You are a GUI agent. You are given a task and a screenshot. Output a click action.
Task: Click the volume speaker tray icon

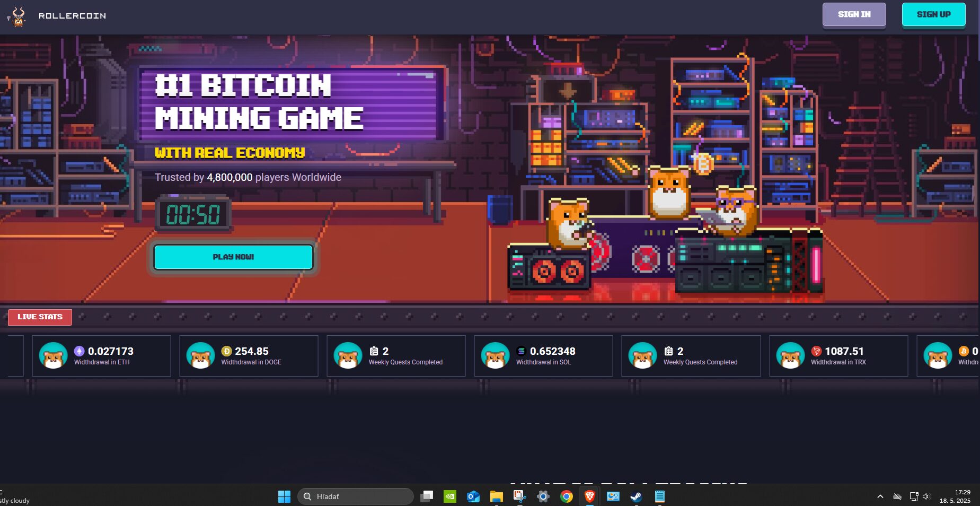[926, 496]
